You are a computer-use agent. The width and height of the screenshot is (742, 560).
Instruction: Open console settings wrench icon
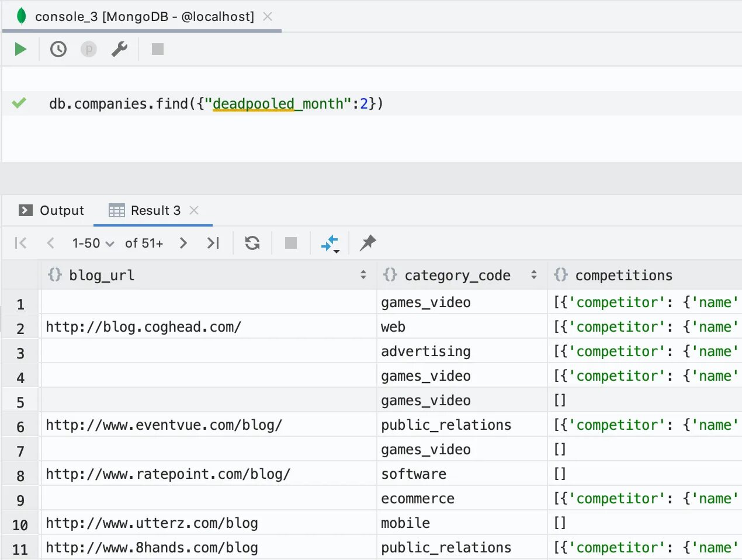[119, 49]
